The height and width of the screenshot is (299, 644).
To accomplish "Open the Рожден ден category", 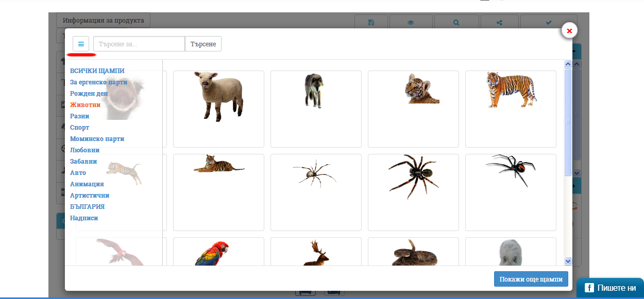I will pyautogui.click(x=89, y=94).
